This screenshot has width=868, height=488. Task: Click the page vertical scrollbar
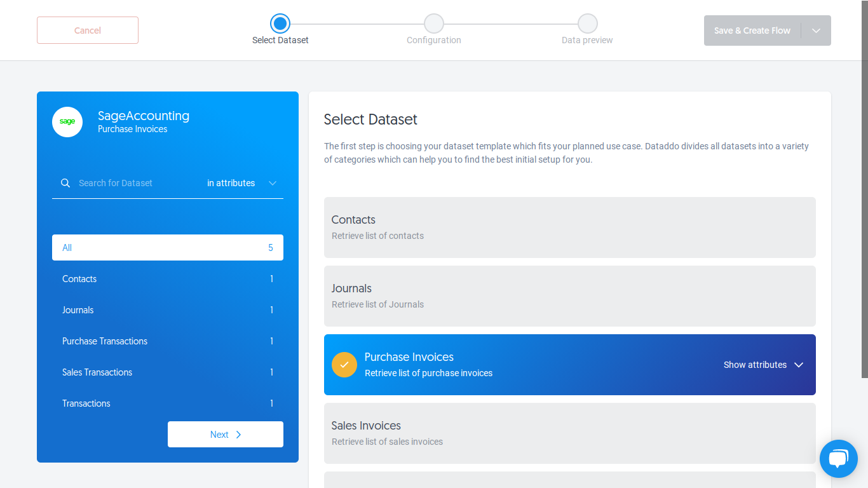864,189
